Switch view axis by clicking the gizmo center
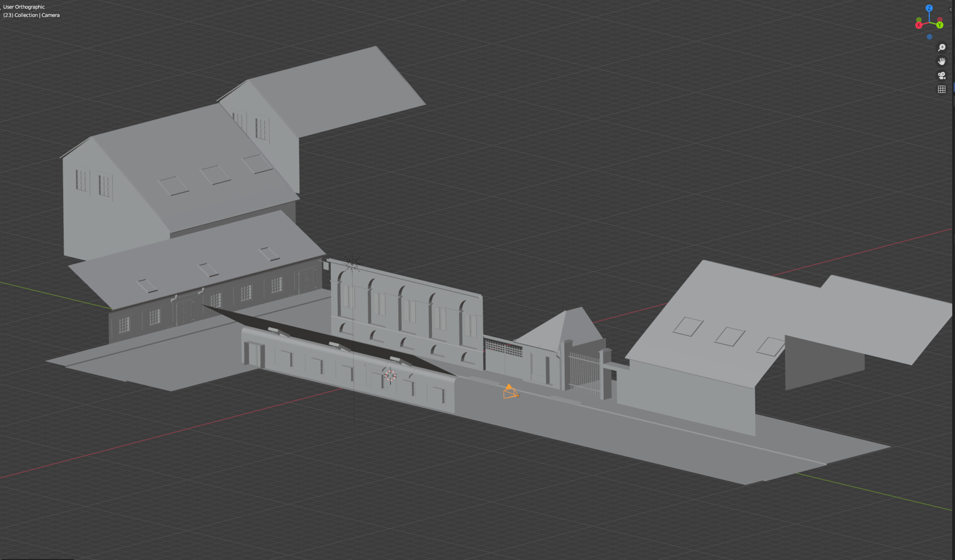Image resolution: width=955 pixels, height=560 pixels. click(x=929, y=22)
